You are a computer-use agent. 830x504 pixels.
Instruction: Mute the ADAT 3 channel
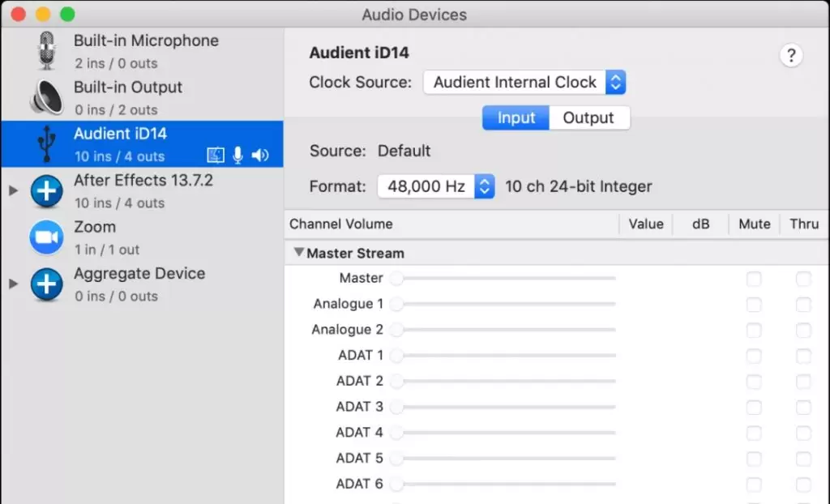click(754, 408)
